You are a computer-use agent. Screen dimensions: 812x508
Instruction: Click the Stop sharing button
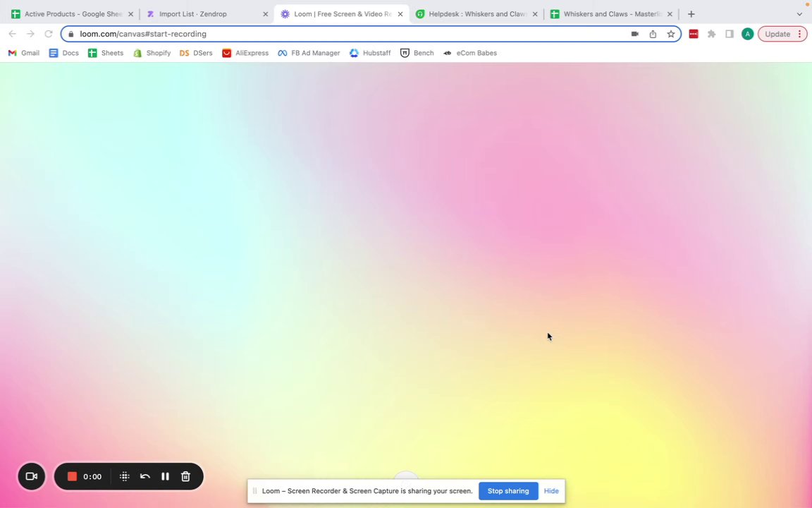(508, 491)
